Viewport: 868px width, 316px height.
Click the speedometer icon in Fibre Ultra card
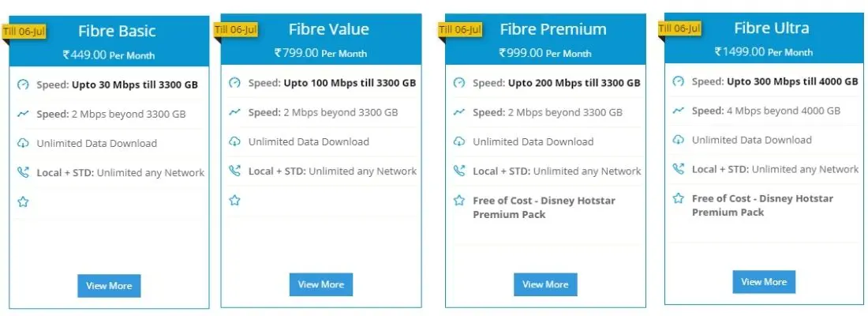click(x=678, y=81)
